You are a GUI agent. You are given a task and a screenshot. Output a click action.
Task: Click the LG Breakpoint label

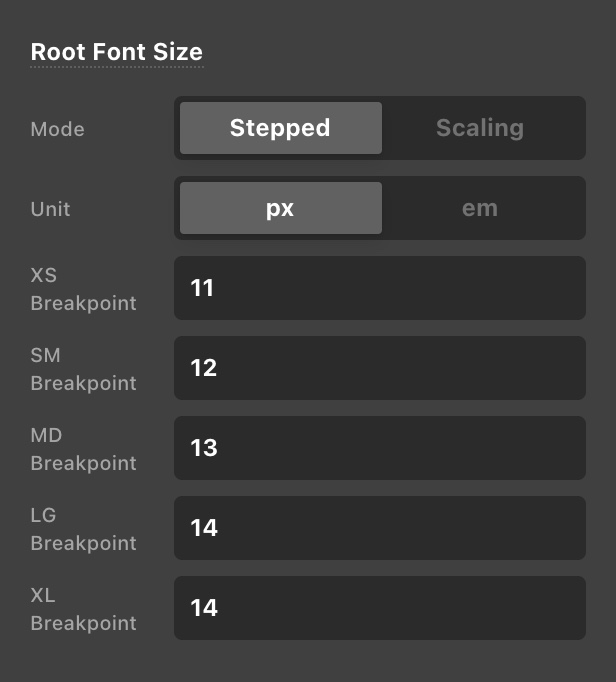click(84, 529)
